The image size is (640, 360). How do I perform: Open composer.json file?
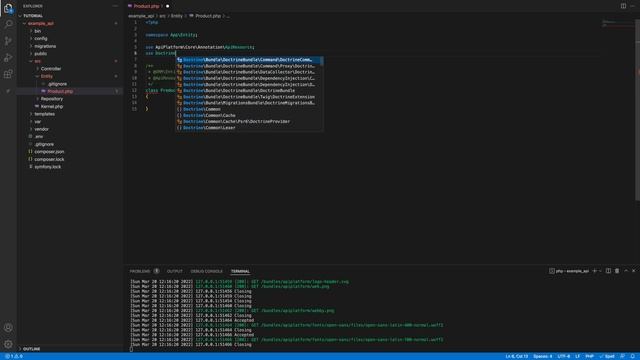click(x=49, y=152)
